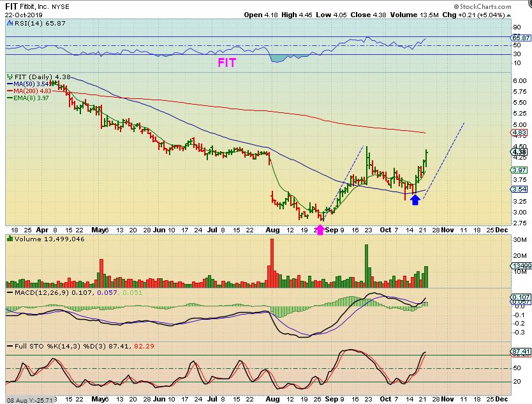Click the High 4.45 value
This screenshot has height=404, width=532.
[x=297, y=15]
